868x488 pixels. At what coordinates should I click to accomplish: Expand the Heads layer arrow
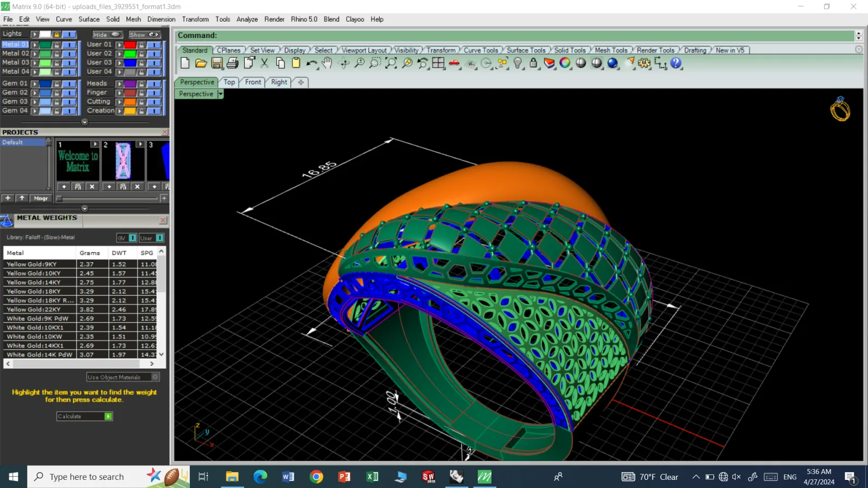point(119,84)
